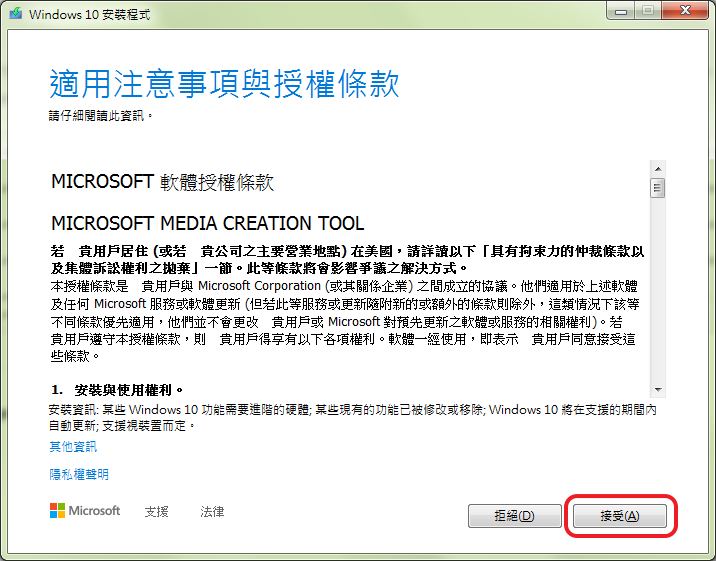Click the MICROSOFT MEDIA CREATION TOOL heading
716x561 pixels.
click(x=208, y=223)
